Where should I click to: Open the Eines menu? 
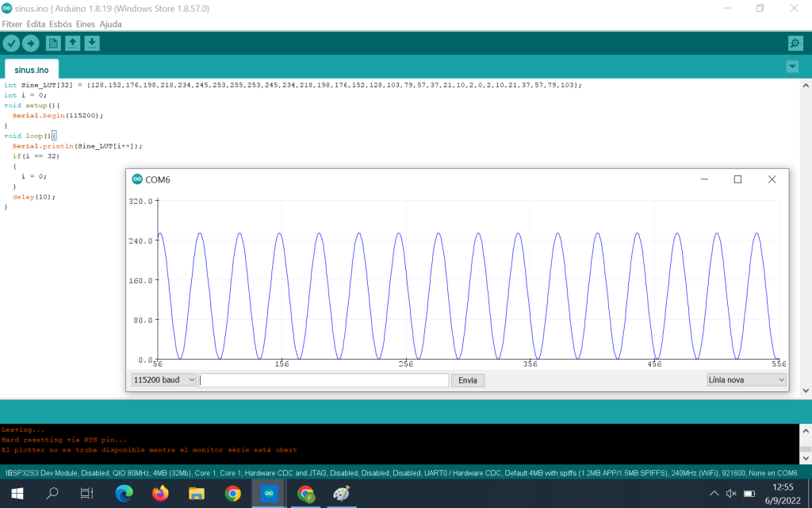85,24
